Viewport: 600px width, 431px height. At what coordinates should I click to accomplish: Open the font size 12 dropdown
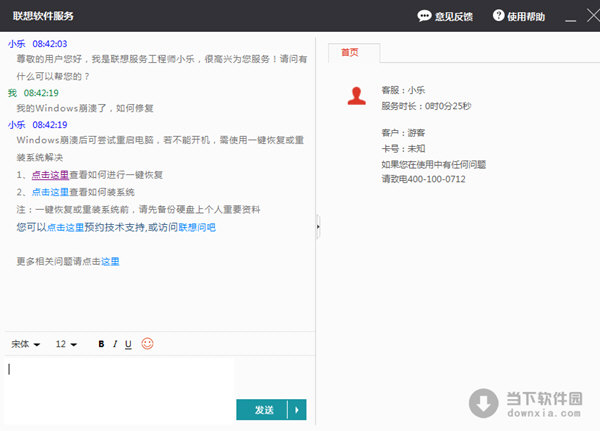click(66, 344)
